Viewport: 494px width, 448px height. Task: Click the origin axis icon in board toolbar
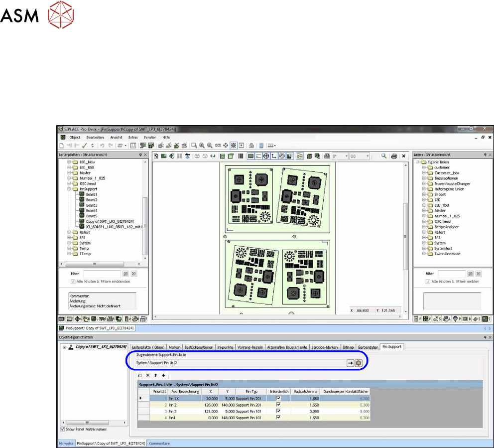274,156
